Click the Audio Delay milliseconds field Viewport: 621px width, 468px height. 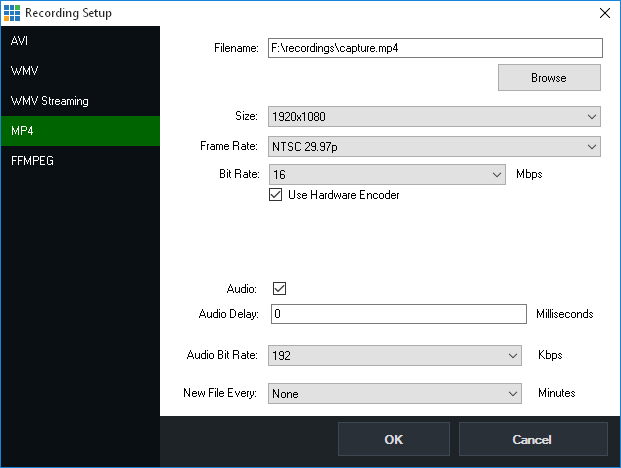(397, 314)
